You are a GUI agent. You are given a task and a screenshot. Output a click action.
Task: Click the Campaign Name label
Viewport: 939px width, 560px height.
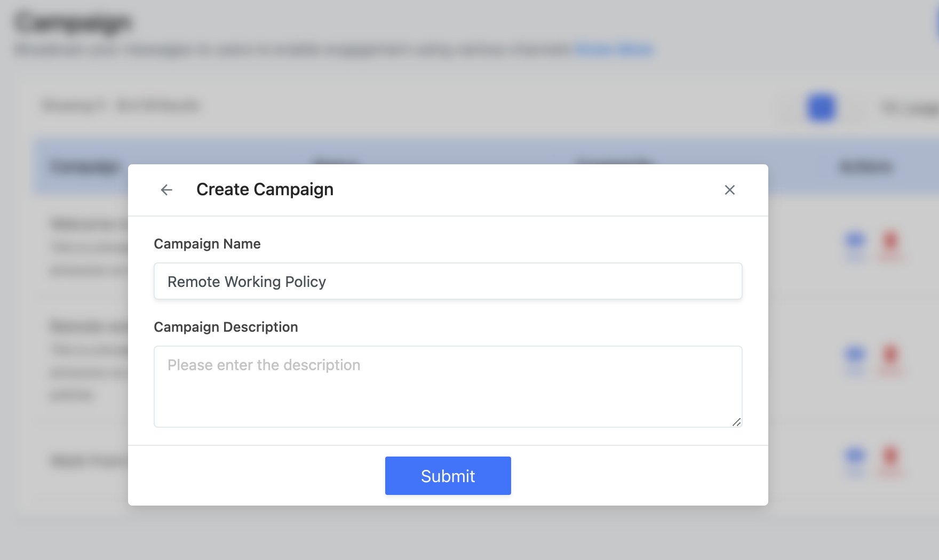(207, 244)
